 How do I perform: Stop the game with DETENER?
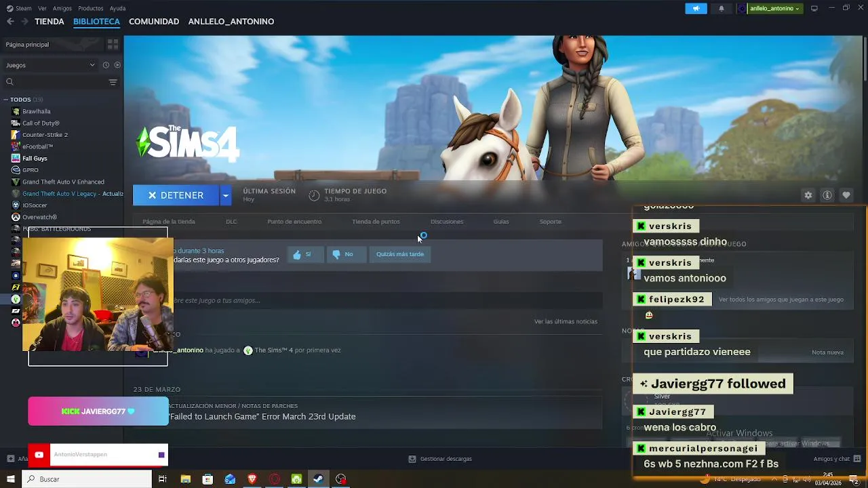[x=176, y=195]
